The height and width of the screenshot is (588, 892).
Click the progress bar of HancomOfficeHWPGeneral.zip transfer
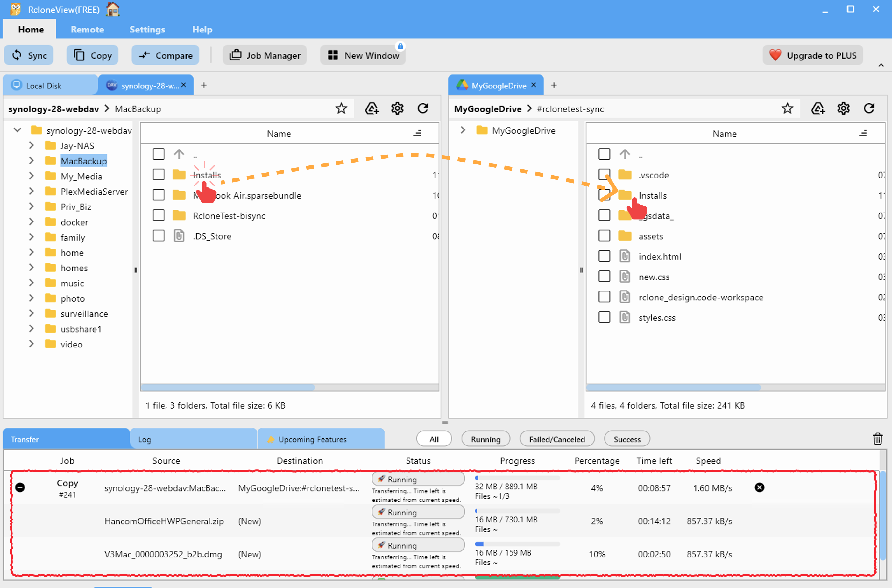[x=517, y=511]
